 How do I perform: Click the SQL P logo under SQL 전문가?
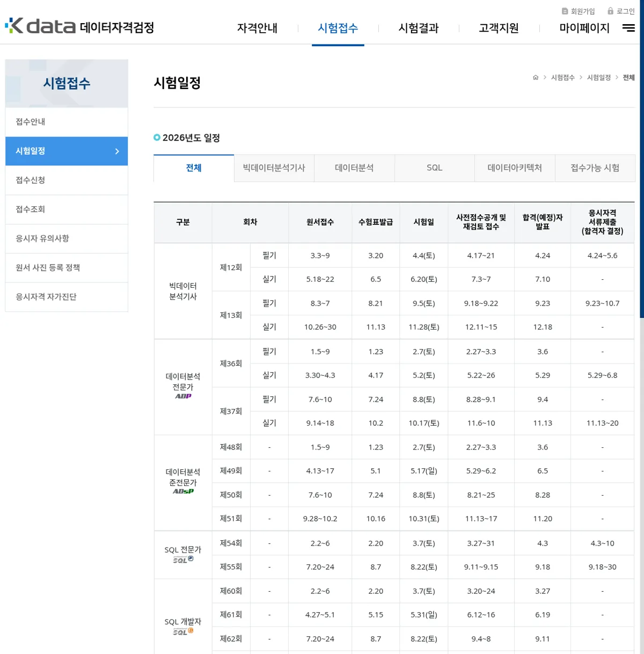(183, 559)
